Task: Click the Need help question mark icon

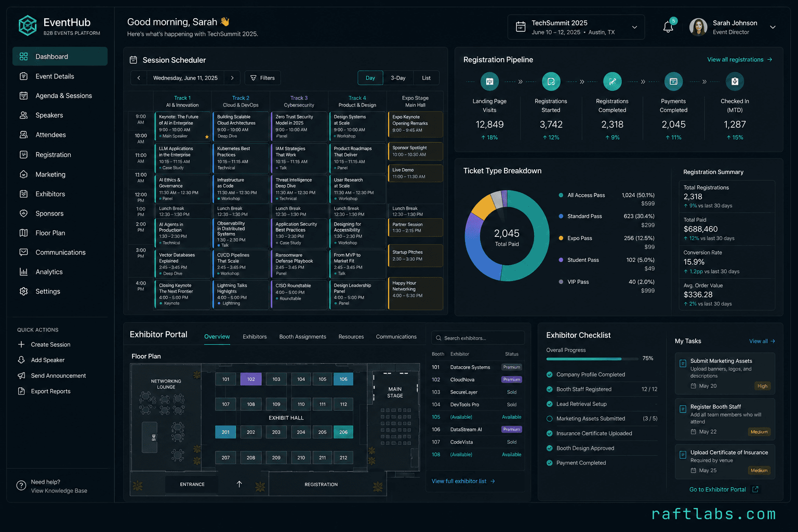Action: tap(21, 486)
